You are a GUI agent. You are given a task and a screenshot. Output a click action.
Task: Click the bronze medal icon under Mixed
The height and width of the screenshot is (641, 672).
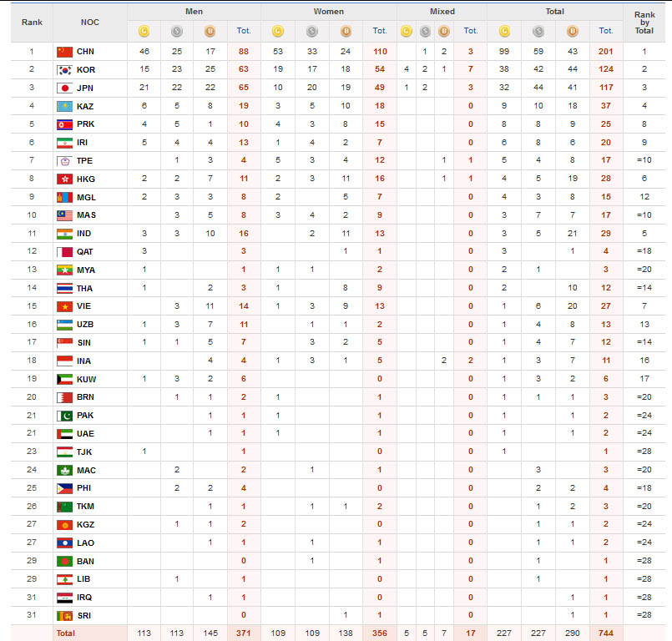point(444,32)
